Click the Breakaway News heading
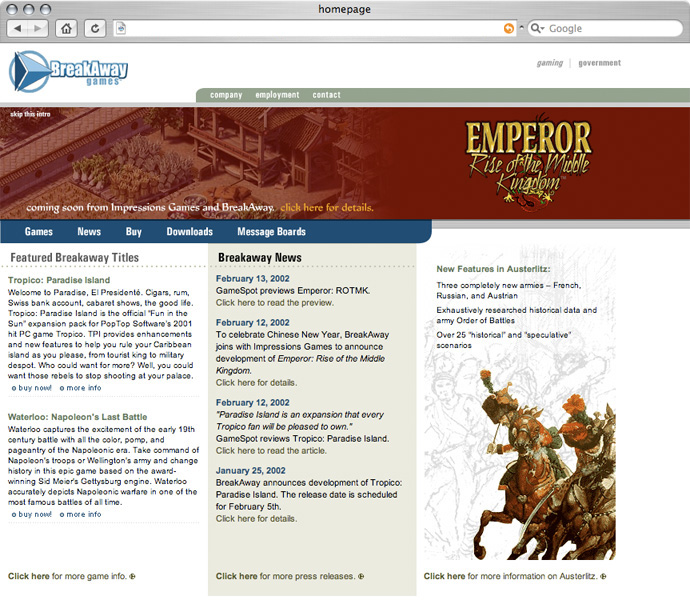Viewport: 690px width, 616px height. click(260, 257)
